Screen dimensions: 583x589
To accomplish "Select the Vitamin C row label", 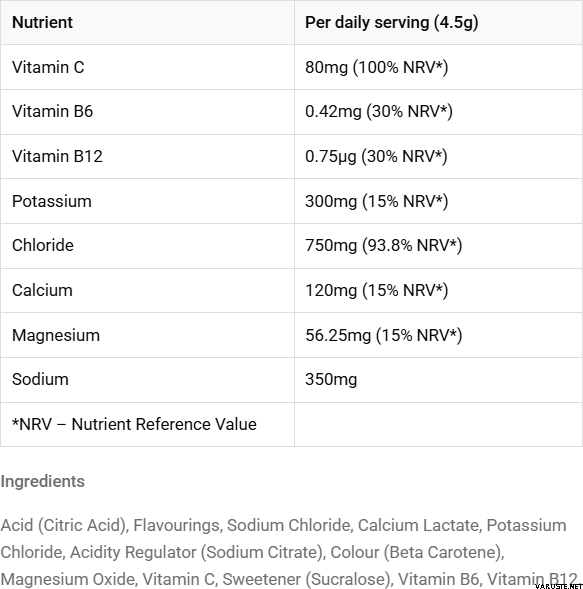I will coord(48,67).
